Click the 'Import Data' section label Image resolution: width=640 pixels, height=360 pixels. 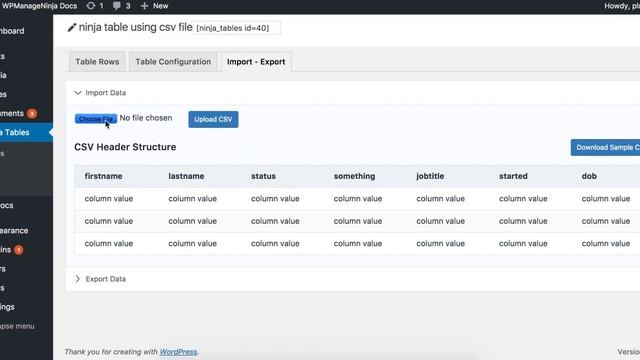[x=106, y=93]
